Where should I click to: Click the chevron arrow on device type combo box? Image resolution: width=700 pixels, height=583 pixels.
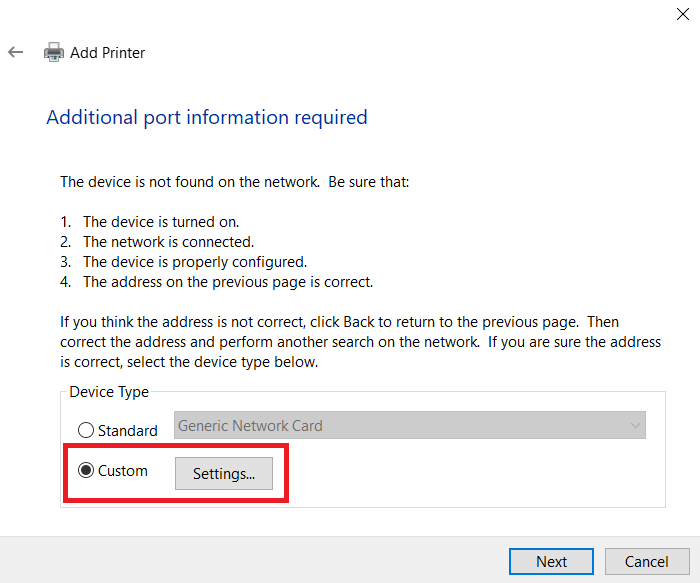pyautogui.click(x=634, y=425)
